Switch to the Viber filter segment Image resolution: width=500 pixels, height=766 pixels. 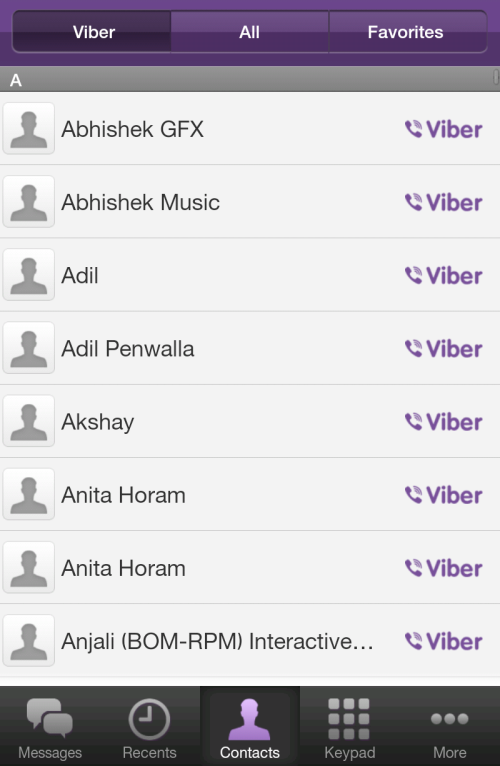(x=92, y=32)
